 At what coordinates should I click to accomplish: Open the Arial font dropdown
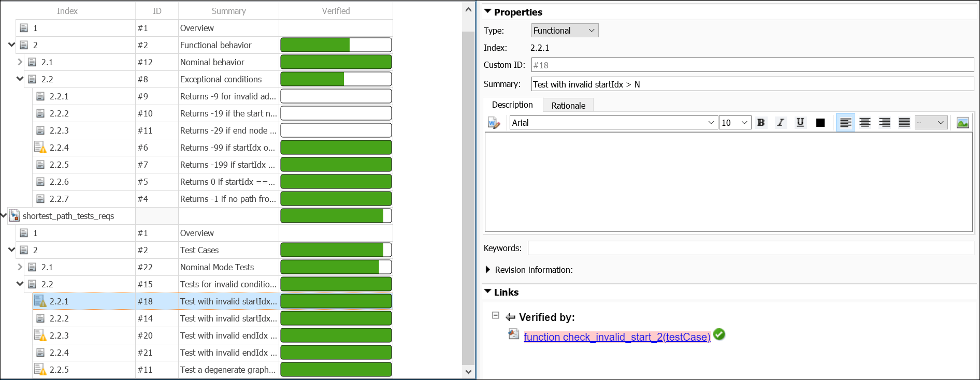pyautogui.click(x=614, y=123)
